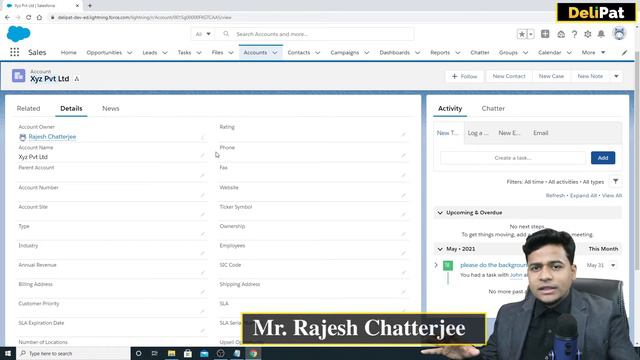
Task: Reload the browser page
Action: click(x=28, y=18)
